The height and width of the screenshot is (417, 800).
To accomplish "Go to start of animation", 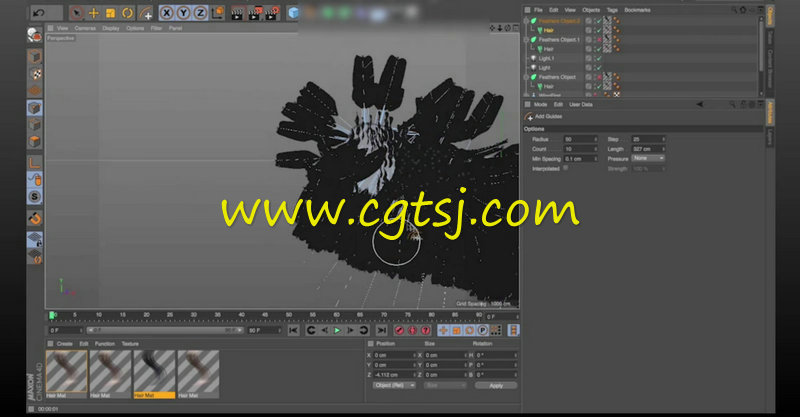I will (293, 330).
